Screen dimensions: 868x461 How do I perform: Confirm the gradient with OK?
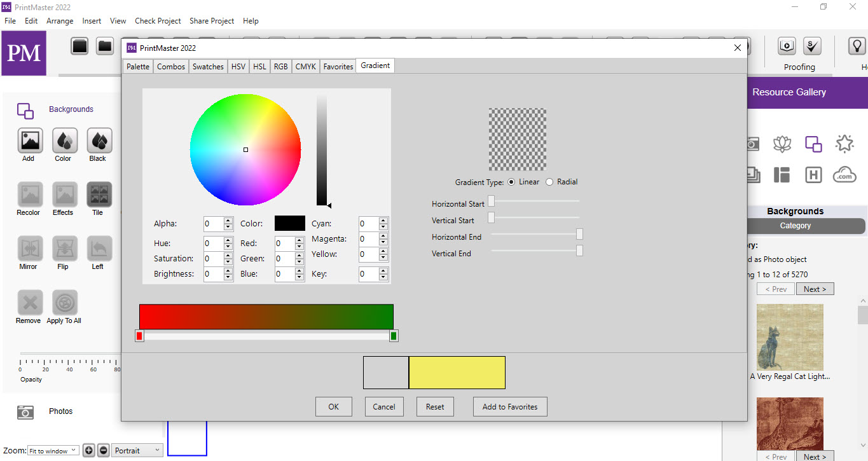[334, 407]
